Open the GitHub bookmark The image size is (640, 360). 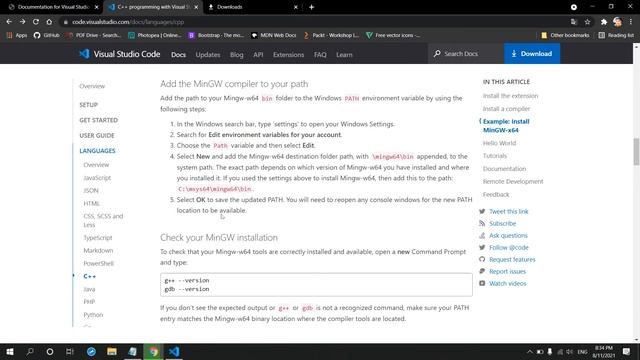point(47,35)
